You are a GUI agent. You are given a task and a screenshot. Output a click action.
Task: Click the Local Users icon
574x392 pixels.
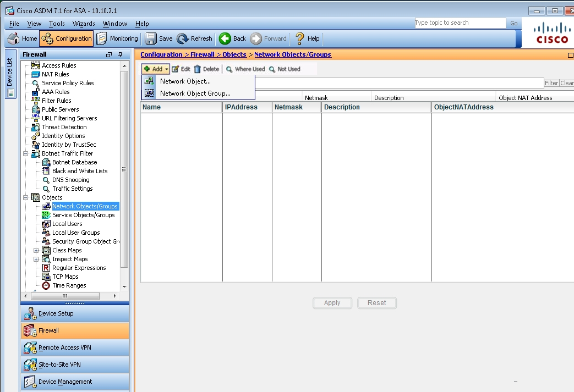46,224
